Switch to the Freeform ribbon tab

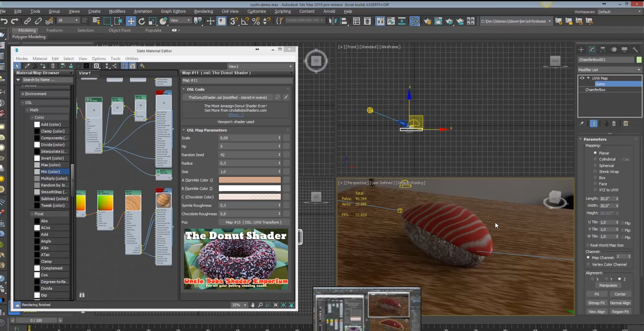(54, 30)
